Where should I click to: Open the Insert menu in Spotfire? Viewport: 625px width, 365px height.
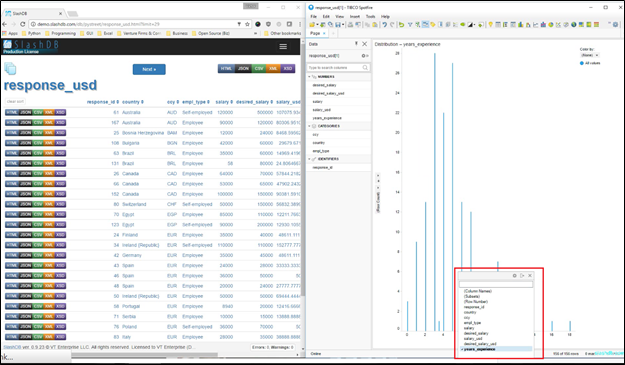pos(354,16)
